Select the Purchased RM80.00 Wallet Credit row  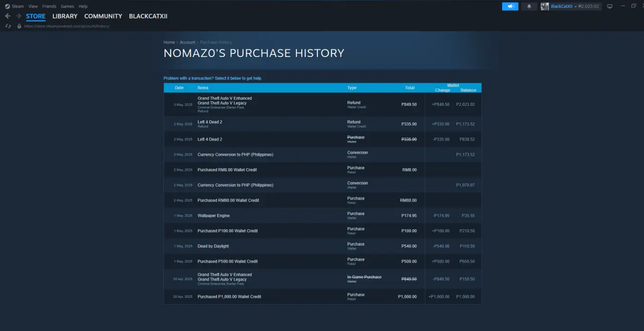[323, 201]
